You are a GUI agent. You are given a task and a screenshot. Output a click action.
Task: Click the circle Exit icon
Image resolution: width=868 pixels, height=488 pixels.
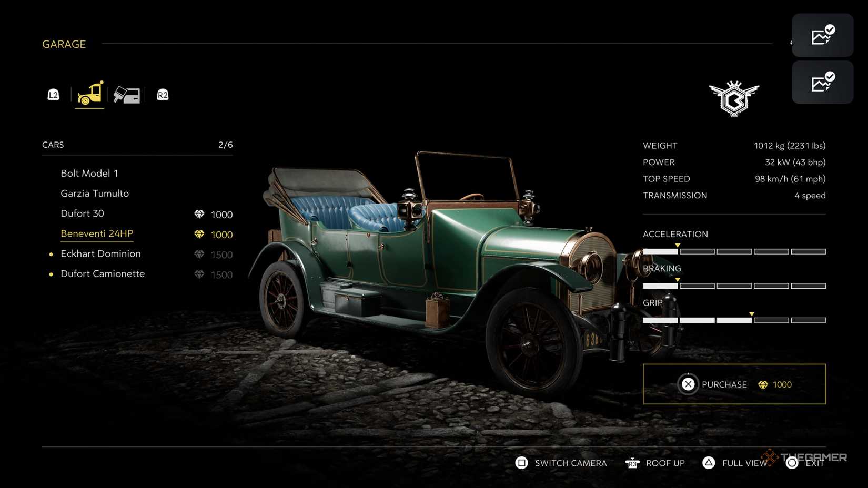[792, 463]
